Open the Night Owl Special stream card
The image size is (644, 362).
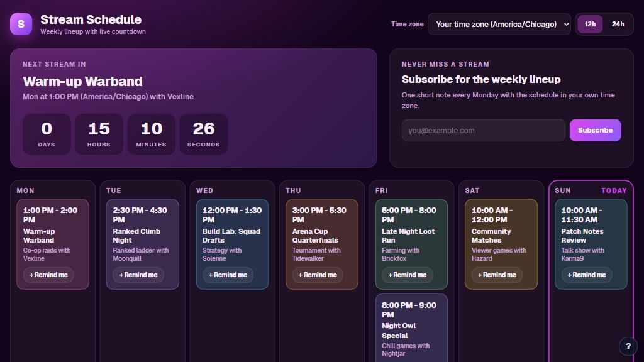click(411, 328)
